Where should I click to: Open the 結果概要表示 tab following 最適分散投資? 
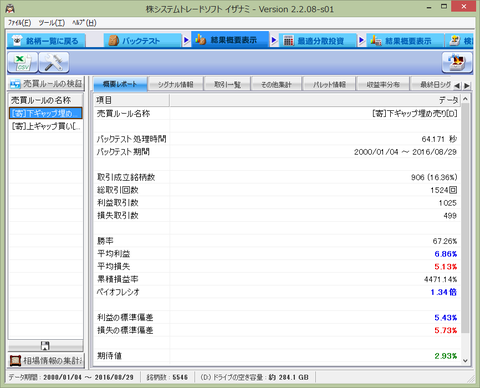405,41
